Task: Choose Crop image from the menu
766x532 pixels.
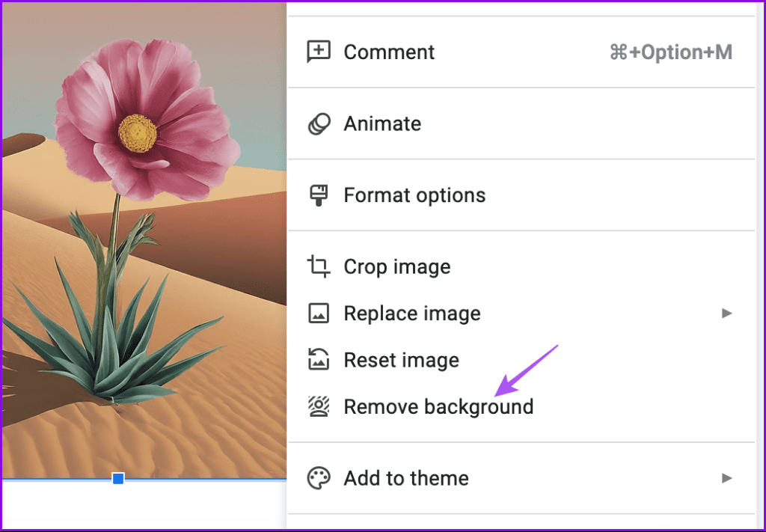Action: (396, 266)
